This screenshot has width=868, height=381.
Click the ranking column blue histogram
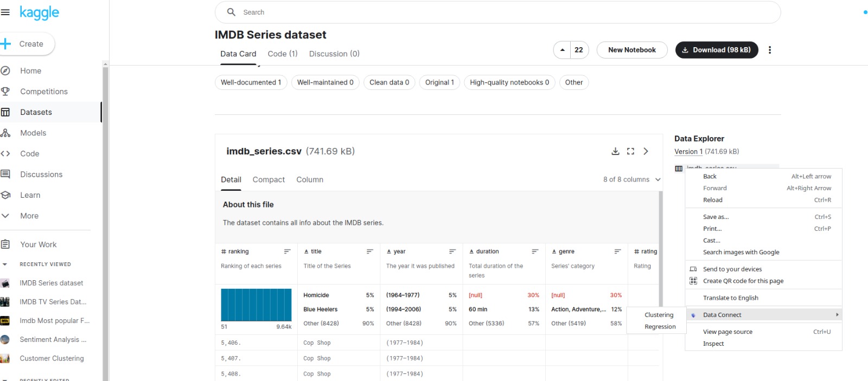[x=256, y=305]
